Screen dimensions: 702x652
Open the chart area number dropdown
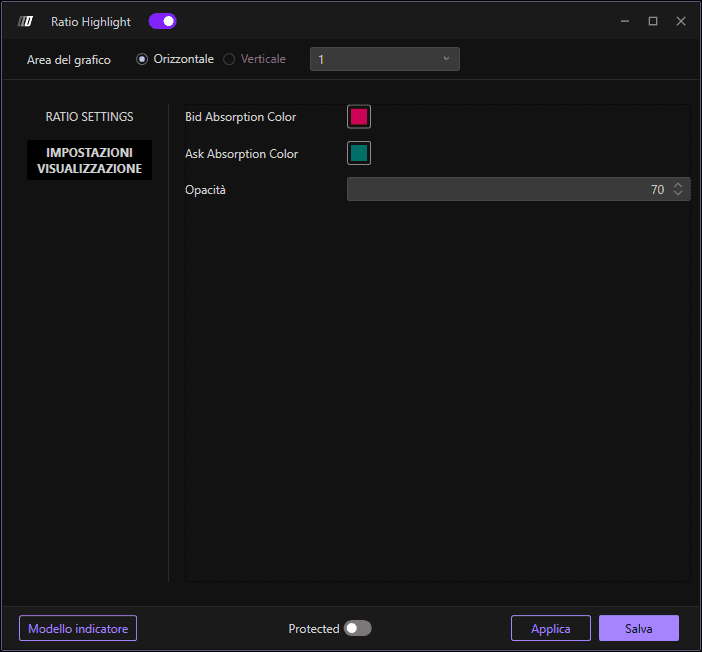(385, 59)
